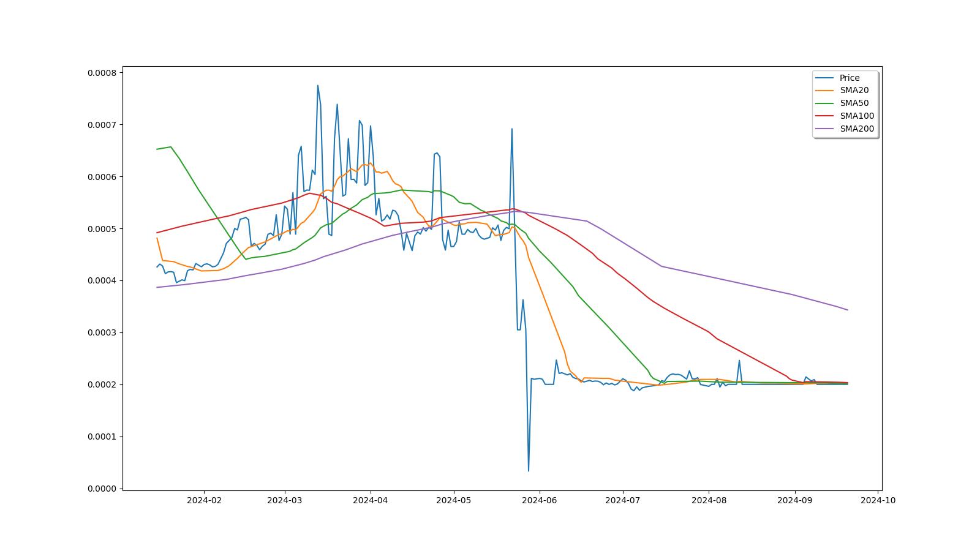Click the purple SMA200 line sample in legend

pyautogui.click(x=825, y=129)
